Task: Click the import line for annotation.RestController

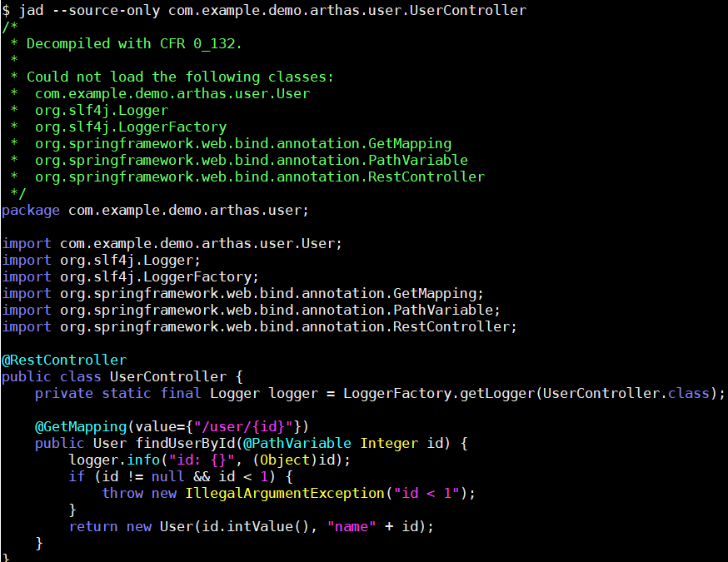Action: point(260,328)
